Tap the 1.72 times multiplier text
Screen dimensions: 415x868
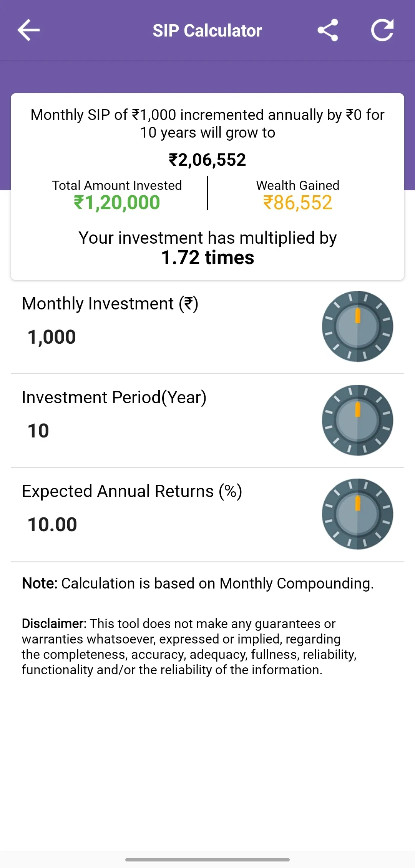207,258
